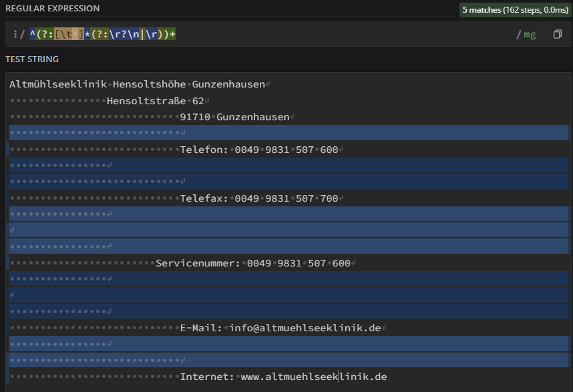This screenshot has width=573, height=392.
Task: Click the copy regex to clipboard icon
Action: coord(558,34)
